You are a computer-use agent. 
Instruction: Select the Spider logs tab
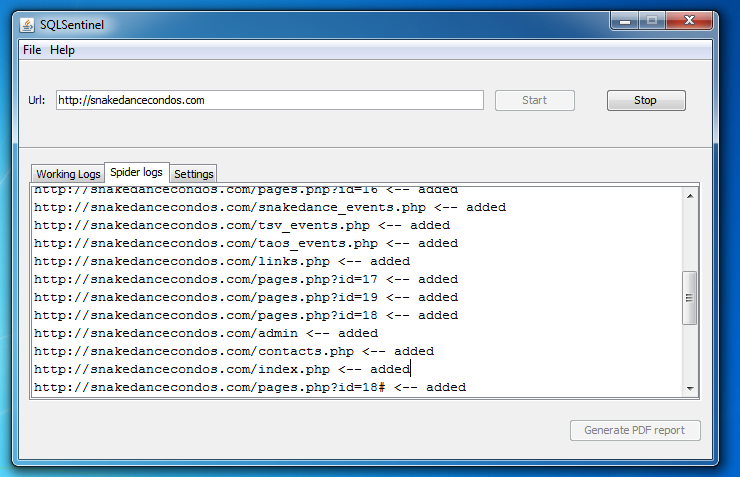(x=136, y=172)
